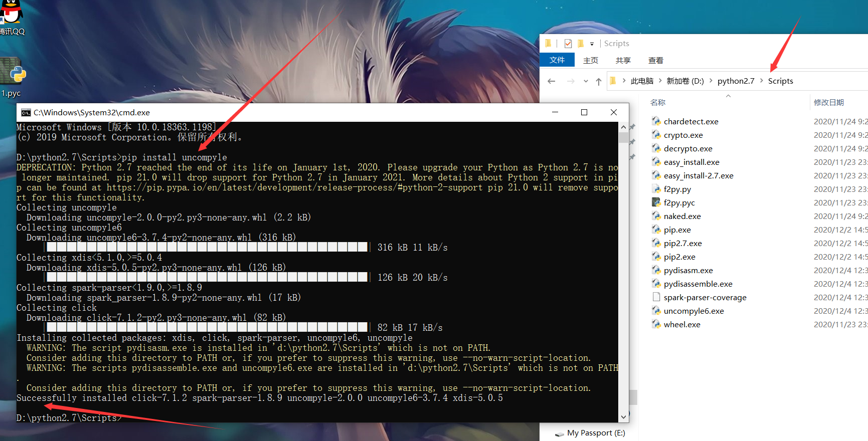868x441 pixels.
Task: Open the 主页 ribbon tab
Action: (x=591, y=60)
